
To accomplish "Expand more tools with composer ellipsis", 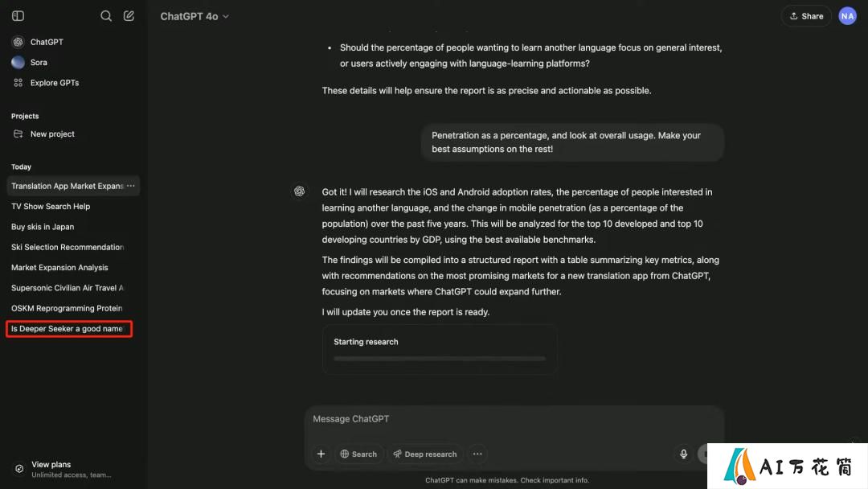I will tap(477, 454).
